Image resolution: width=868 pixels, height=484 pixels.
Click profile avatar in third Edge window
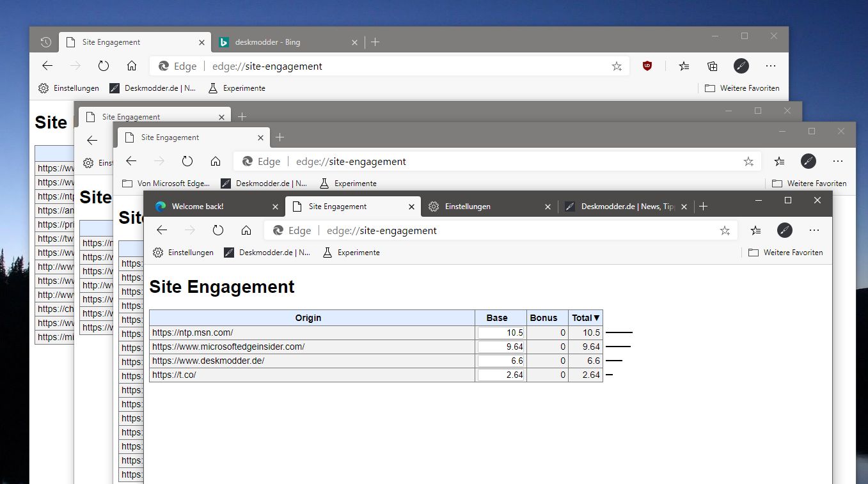pos(809,161)
